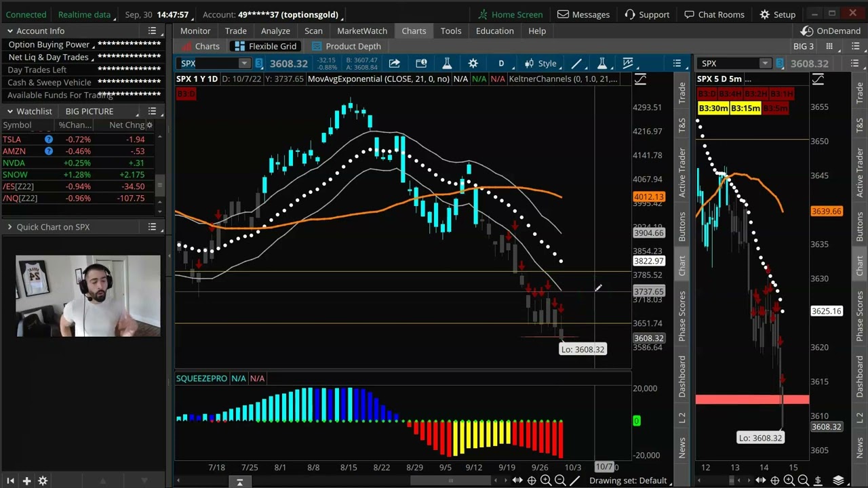Open the main chart list menu icon

click(677, 63)
